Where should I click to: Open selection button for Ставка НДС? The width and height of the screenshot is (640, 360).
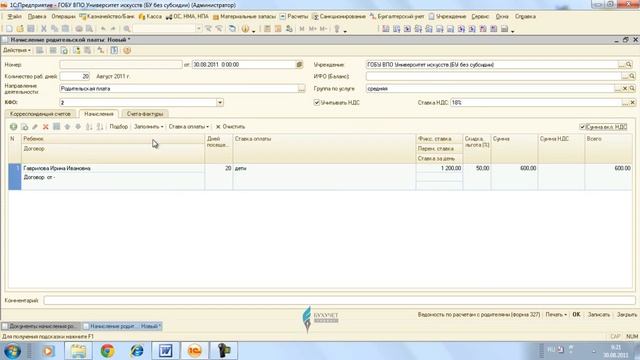point(625,102)
